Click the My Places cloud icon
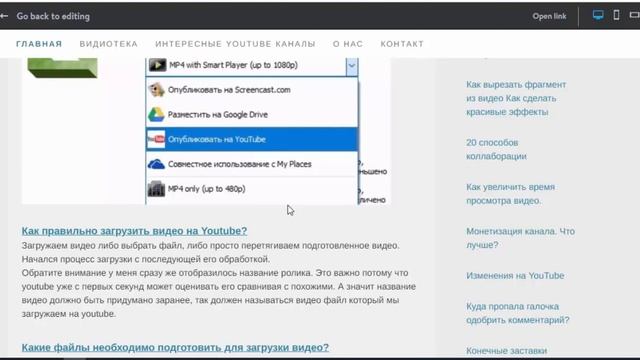Image resolution: width=640 pixels, height=360 pixels. [x=156, y=164]
